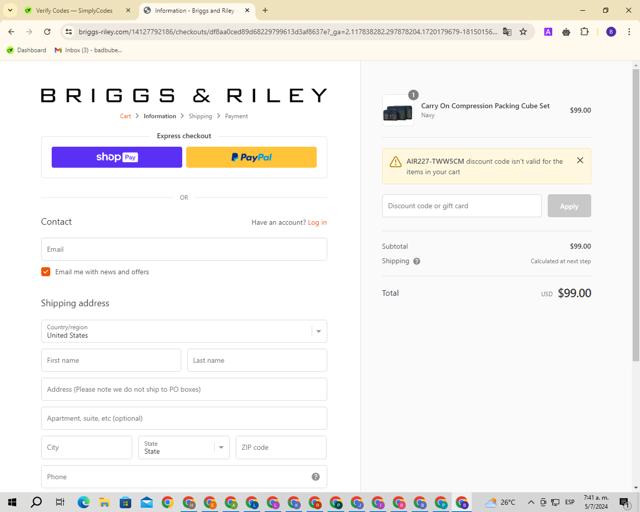640x512 pixels.
Task: Open the purple A extension
Action: (548, 32)
